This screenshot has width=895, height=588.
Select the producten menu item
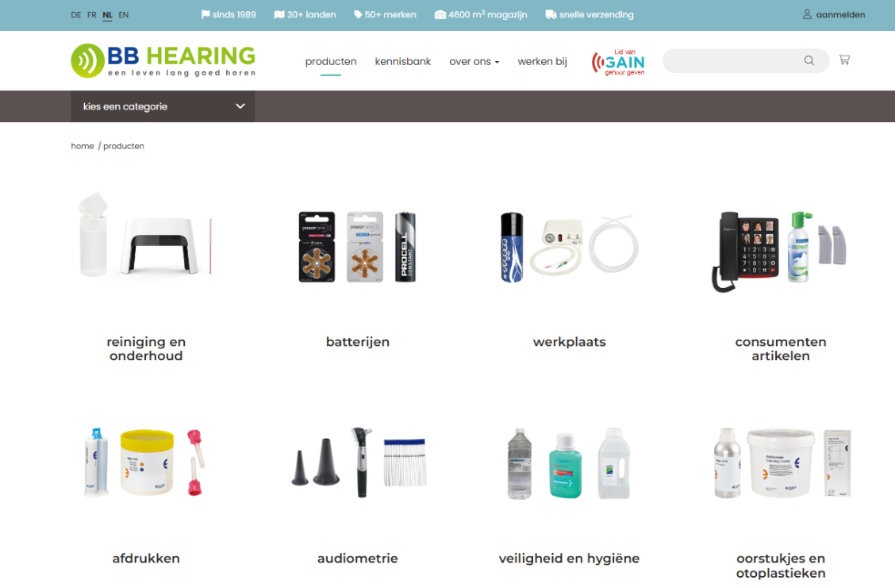(x=331, y=62)
